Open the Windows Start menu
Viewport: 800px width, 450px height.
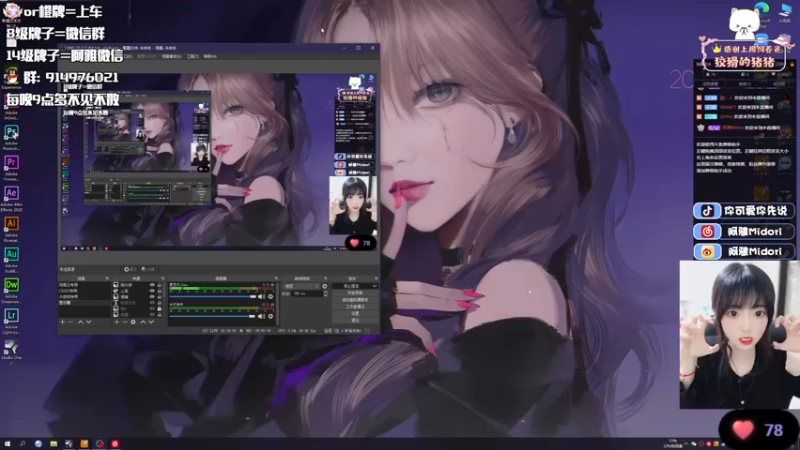(7, 444)
